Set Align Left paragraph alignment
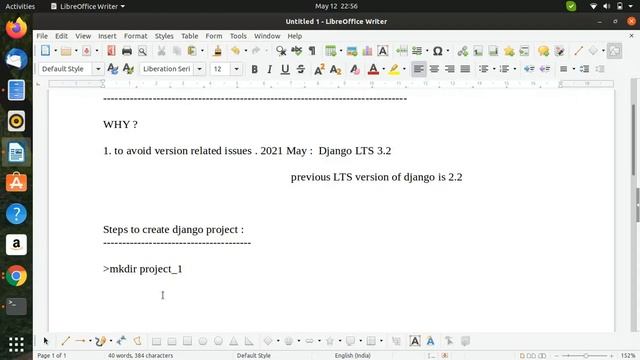 [x=418, y=69]
